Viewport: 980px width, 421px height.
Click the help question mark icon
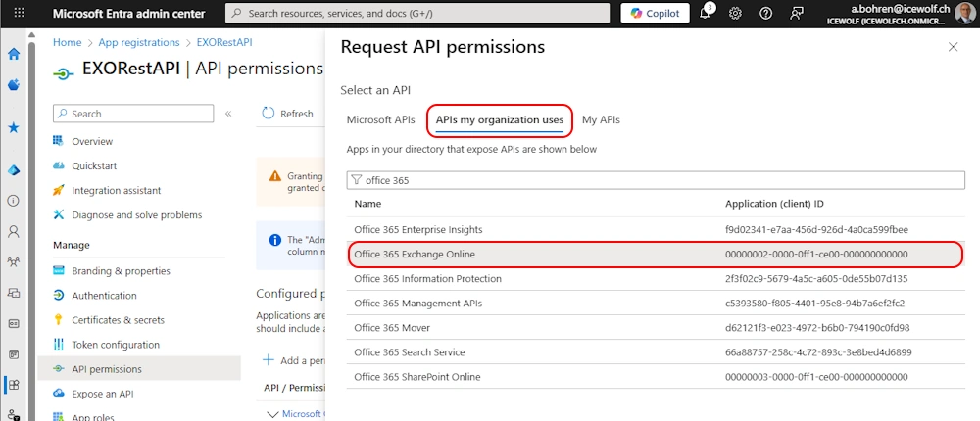coord(765,13)
